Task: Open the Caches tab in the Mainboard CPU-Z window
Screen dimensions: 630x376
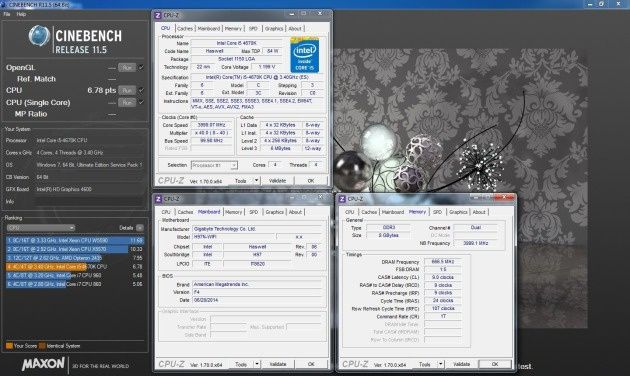Action: pyautogui.click(x=185, y=212)
